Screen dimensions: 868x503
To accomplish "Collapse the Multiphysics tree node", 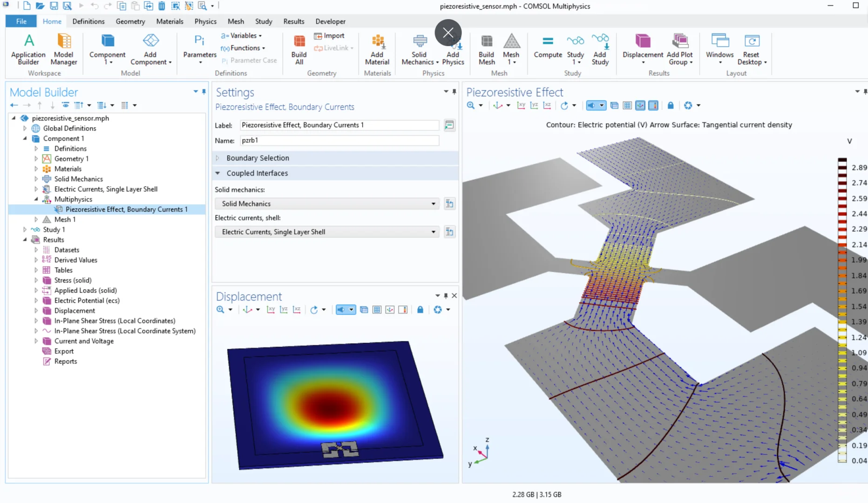I will [36, 199].
